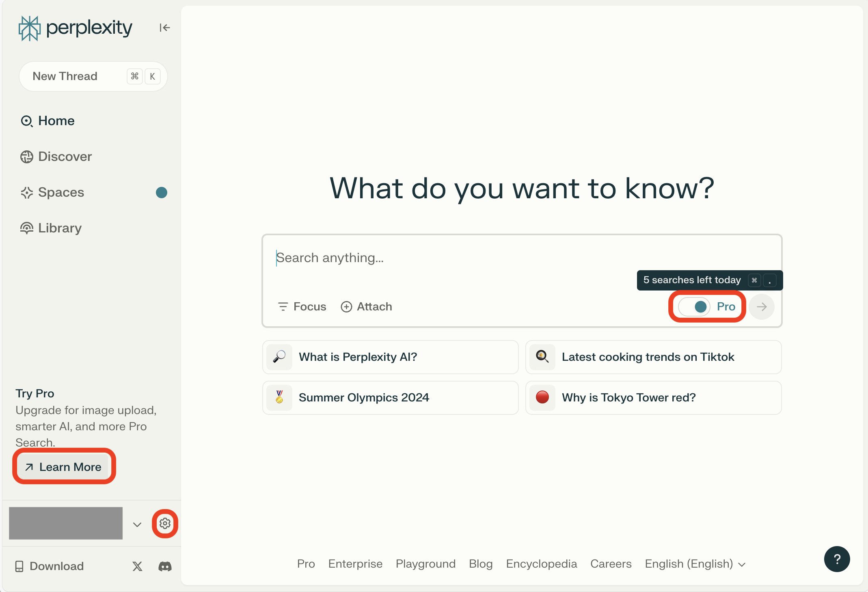868x592 pixels.
Task: Go to Home in the sidebar
Action: [x=48, y=121]
